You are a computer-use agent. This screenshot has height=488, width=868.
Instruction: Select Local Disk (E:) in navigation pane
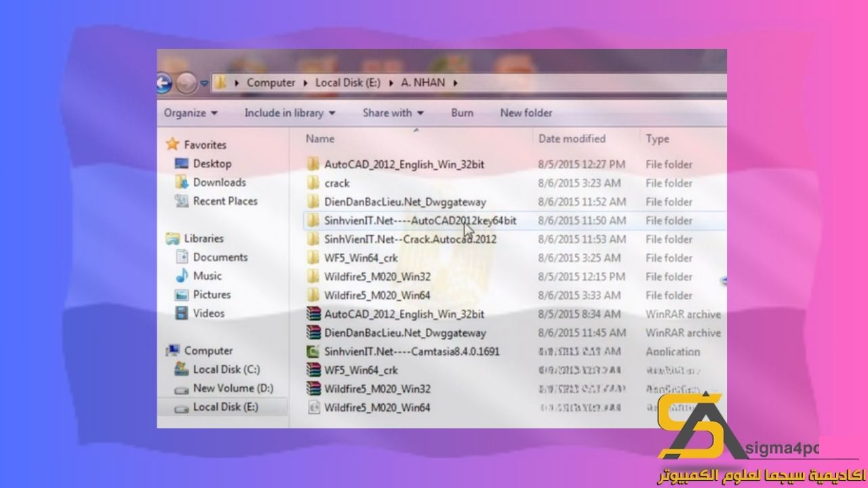225,407
